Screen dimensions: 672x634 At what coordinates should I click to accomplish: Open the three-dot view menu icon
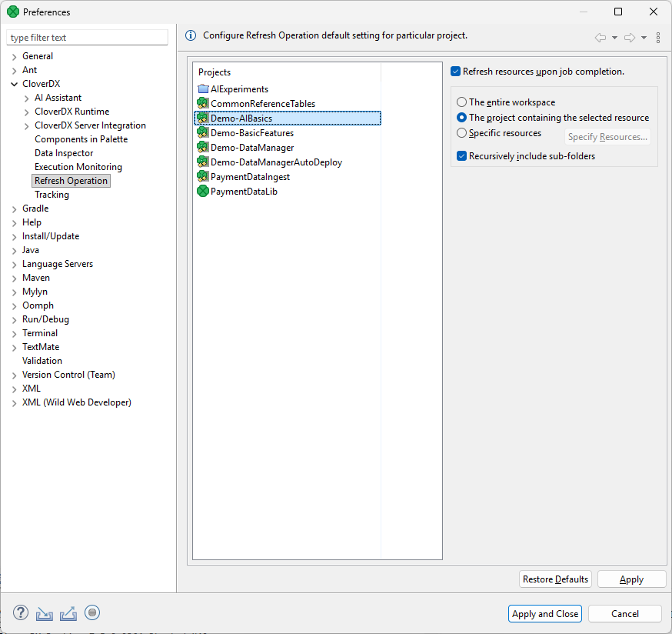click(658, 38)
